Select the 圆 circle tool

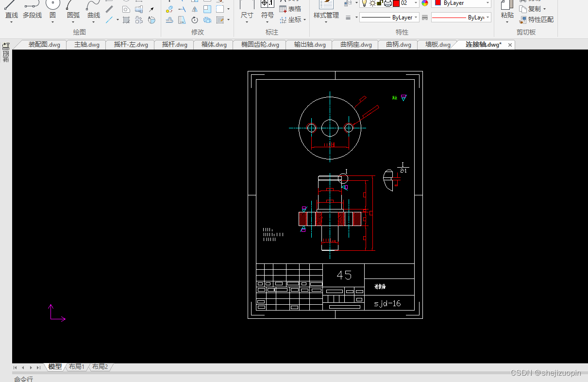pyautogui.click(x=52, y=10)
